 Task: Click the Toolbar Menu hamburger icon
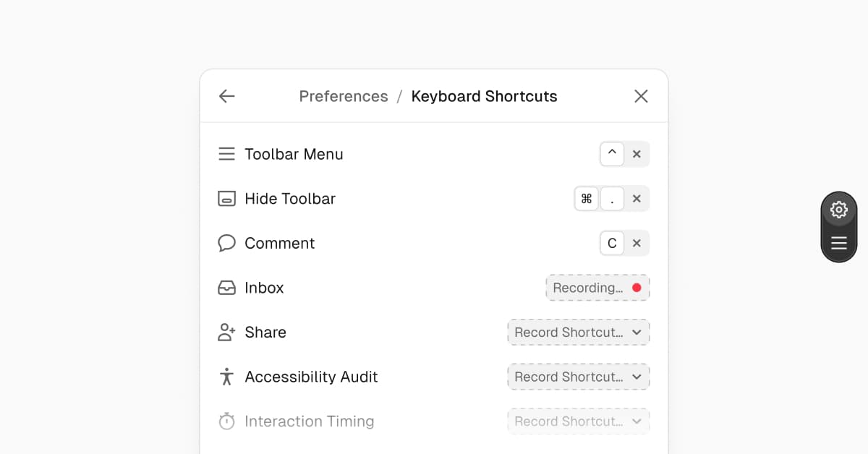pos(227,154)
